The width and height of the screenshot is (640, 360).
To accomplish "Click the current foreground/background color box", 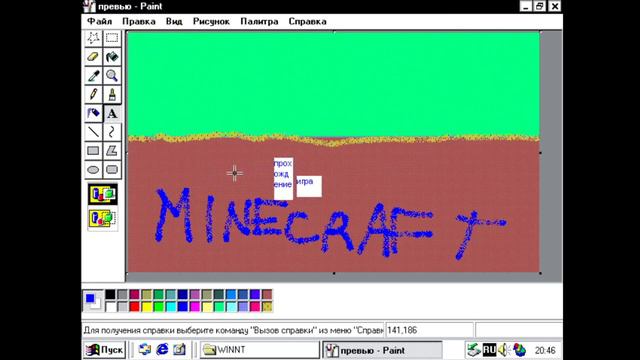I will click(93, 300).
